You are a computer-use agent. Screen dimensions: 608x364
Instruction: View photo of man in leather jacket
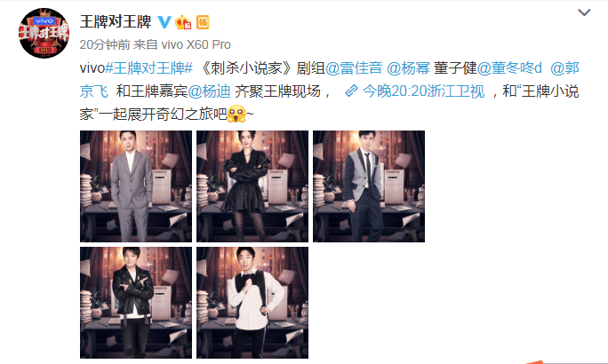[136, 303]
